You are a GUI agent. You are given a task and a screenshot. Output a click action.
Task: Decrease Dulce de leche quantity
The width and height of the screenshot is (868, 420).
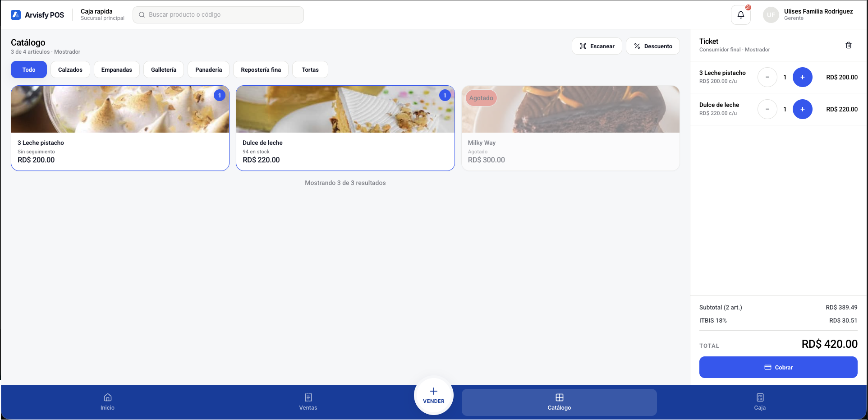pos(767,109)
